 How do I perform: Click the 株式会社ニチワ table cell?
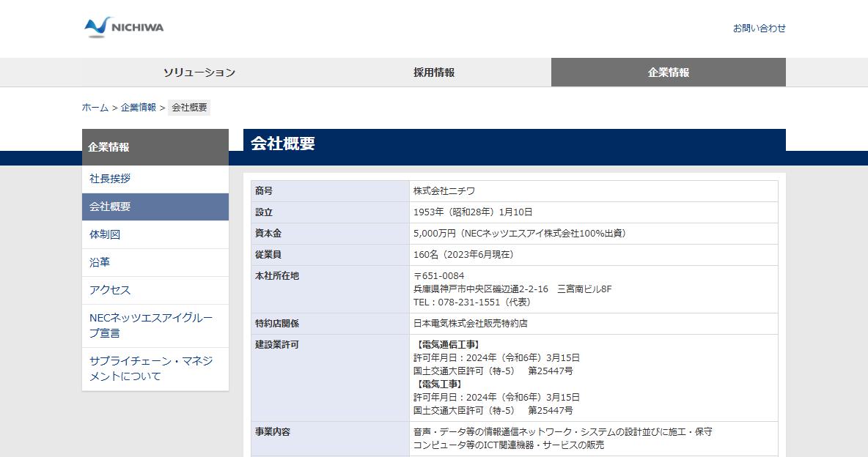[593, 191]
